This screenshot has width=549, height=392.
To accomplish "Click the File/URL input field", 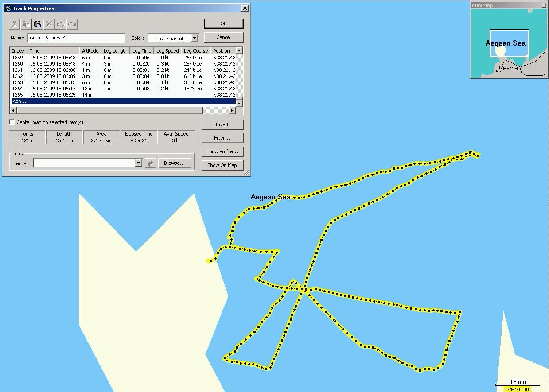I will point(84,163).
